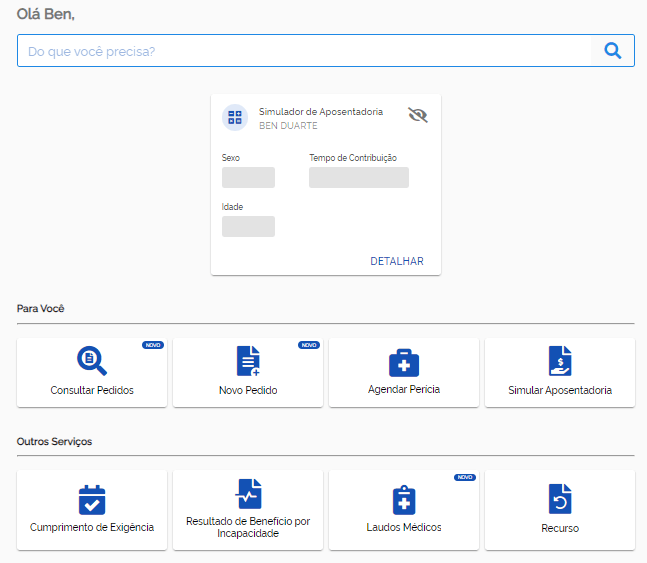Click the Consultar Pedidos card label
This screenshot has height=563, width=647.
pyautogui.click(x=92, y=390)
